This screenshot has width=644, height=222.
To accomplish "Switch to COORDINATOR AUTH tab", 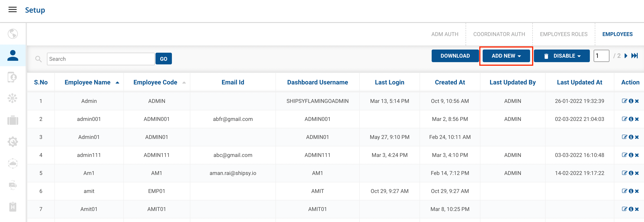I will (x=499, y=34).
